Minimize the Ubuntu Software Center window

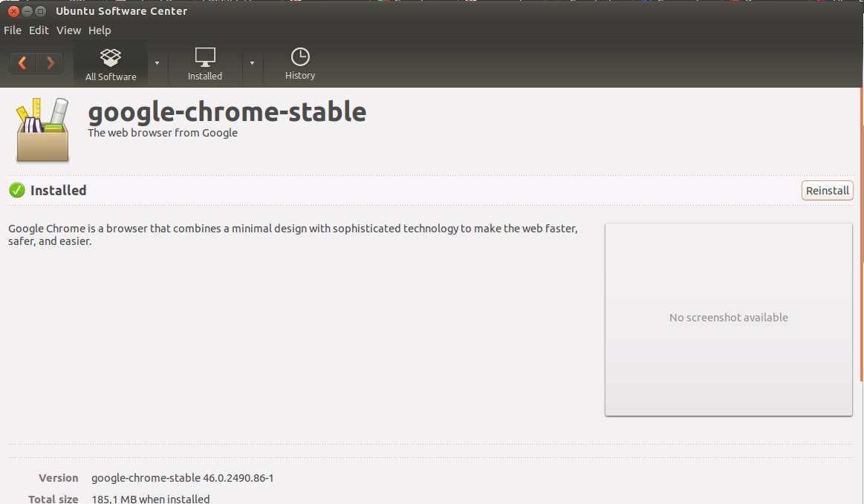[27, 11]
